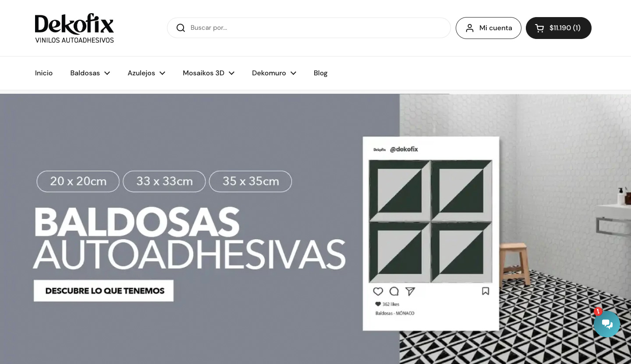
Task: Click the share paper-plane icon
Action: [410, 291]
